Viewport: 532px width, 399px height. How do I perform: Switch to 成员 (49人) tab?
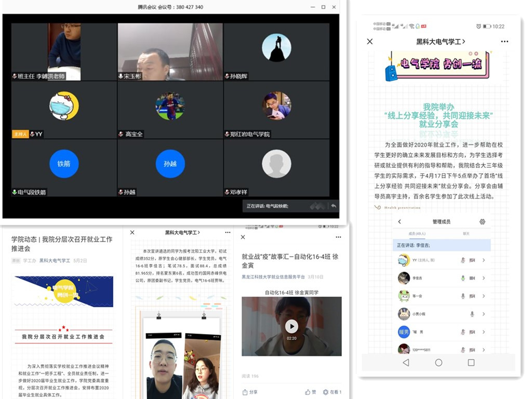pos(417,234)
